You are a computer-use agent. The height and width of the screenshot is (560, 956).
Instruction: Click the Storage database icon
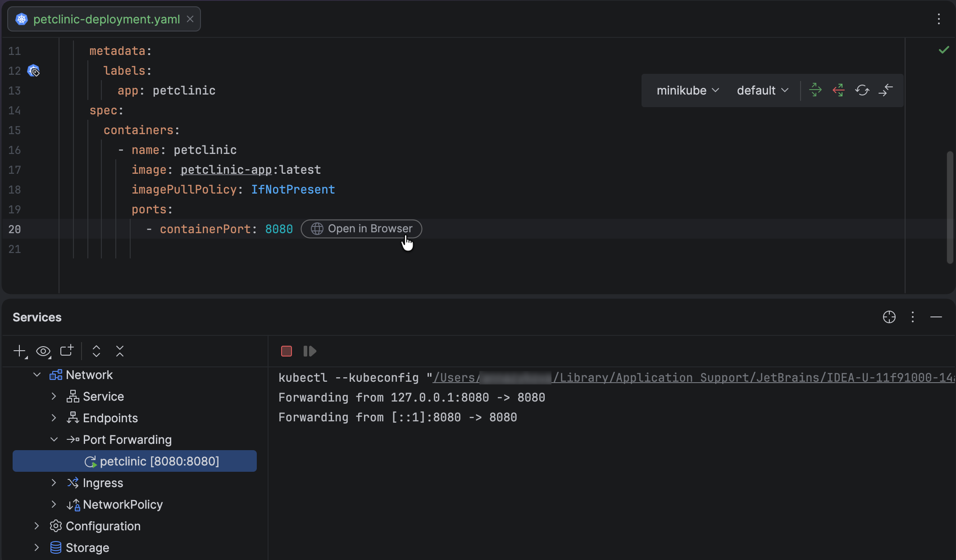coord(56,547)
